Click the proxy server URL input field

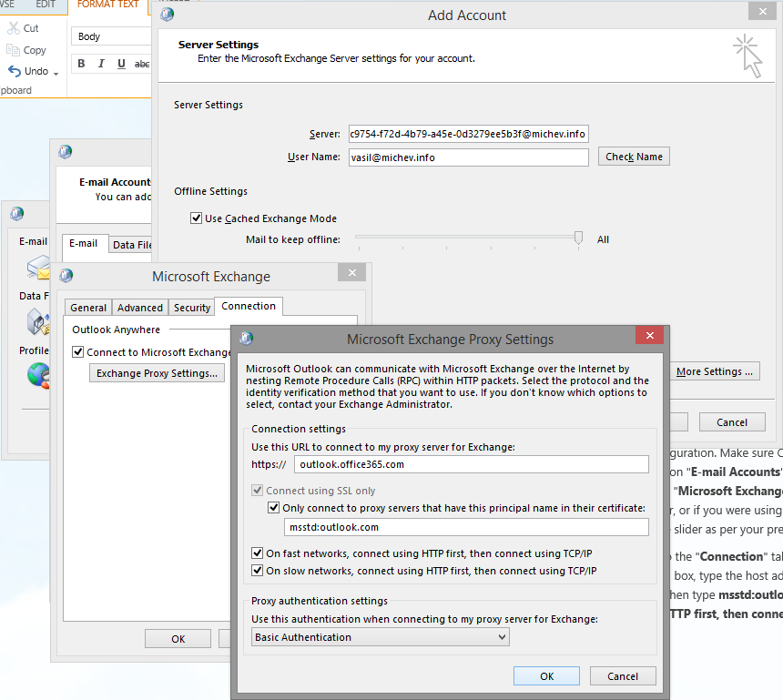coord(471,463)
